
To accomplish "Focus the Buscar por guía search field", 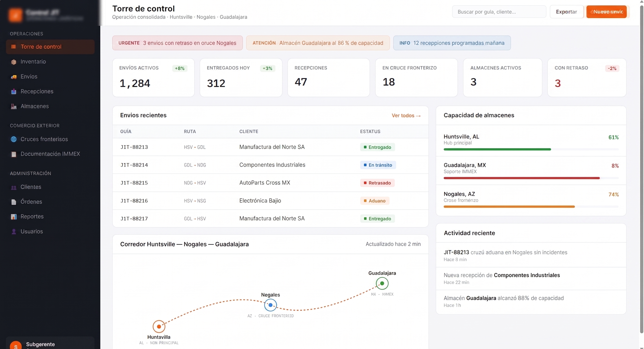I will [499, 12].
